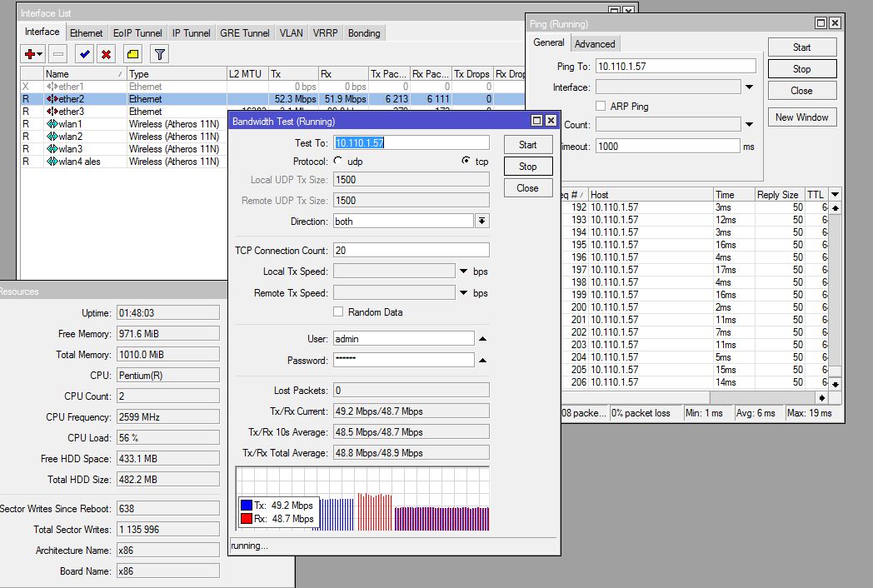
Task: Select the ether3 interface icon
Action: pos(52,112)
